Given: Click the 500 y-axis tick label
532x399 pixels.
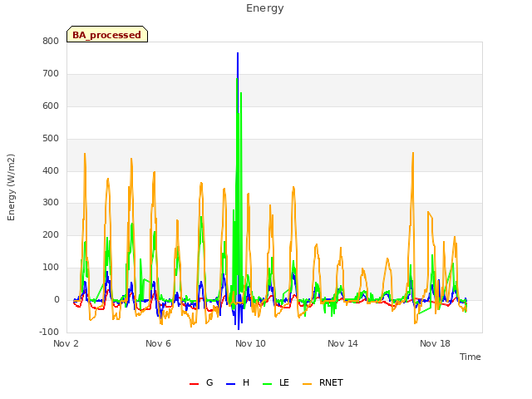Looking at the screenshot, I should coord(51,139).
